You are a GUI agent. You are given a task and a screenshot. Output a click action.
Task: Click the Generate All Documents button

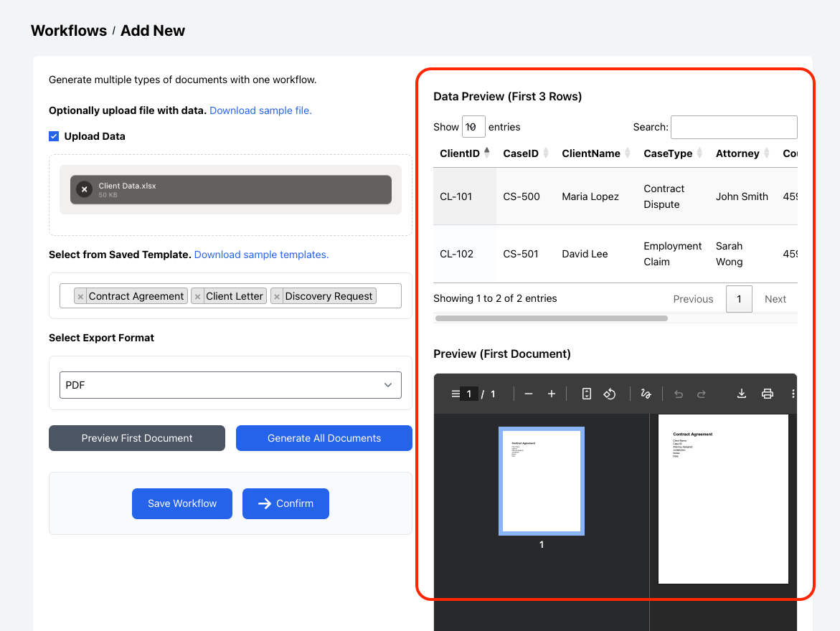[324, 438]
